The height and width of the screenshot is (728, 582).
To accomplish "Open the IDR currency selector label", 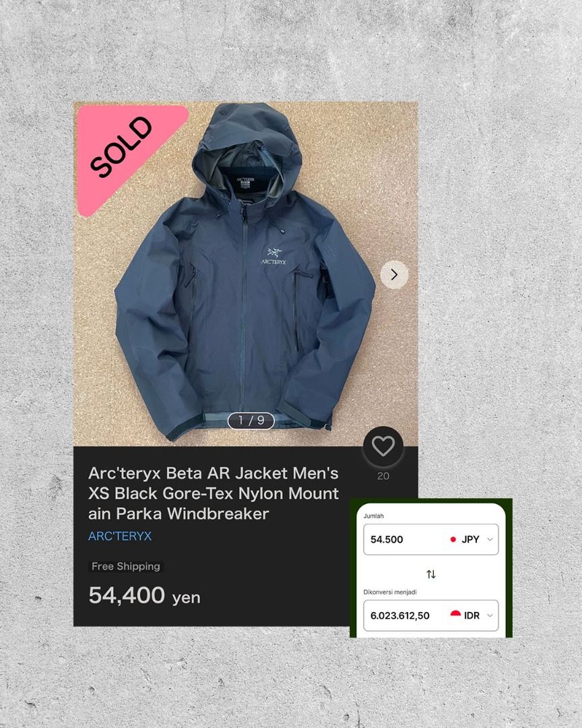I will pos(472,615).
